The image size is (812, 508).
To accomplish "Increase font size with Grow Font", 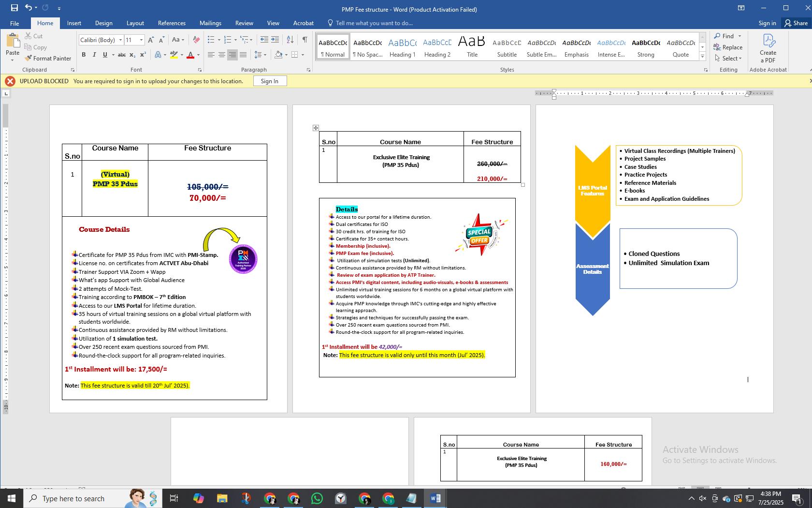I will [151, 40].
